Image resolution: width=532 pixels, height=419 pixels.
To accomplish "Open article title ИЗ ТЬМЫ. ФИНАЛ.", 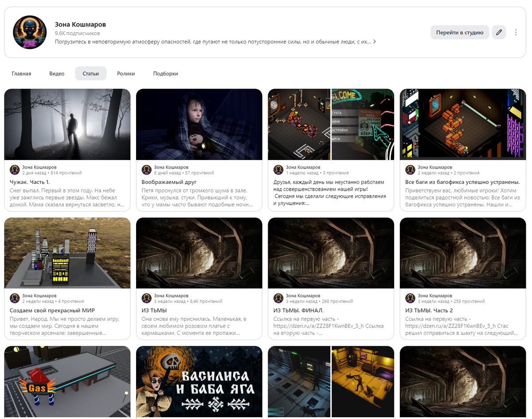I will (x=298, y=311).
